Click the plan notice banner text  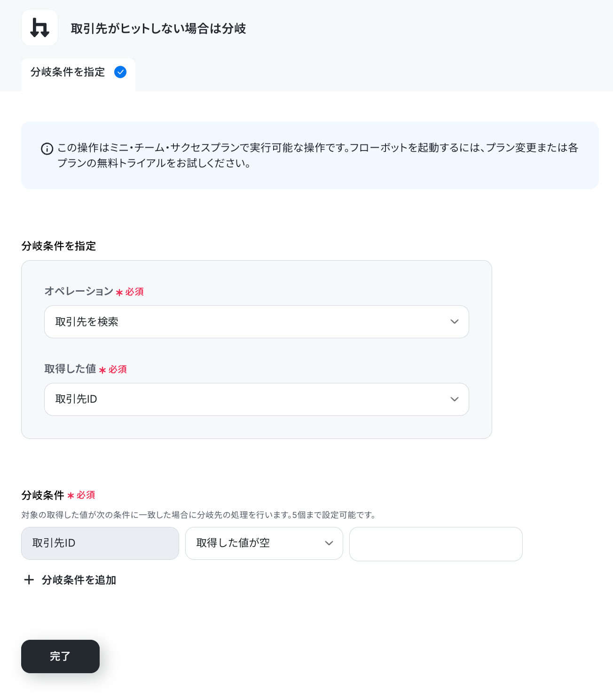point(318,155)
